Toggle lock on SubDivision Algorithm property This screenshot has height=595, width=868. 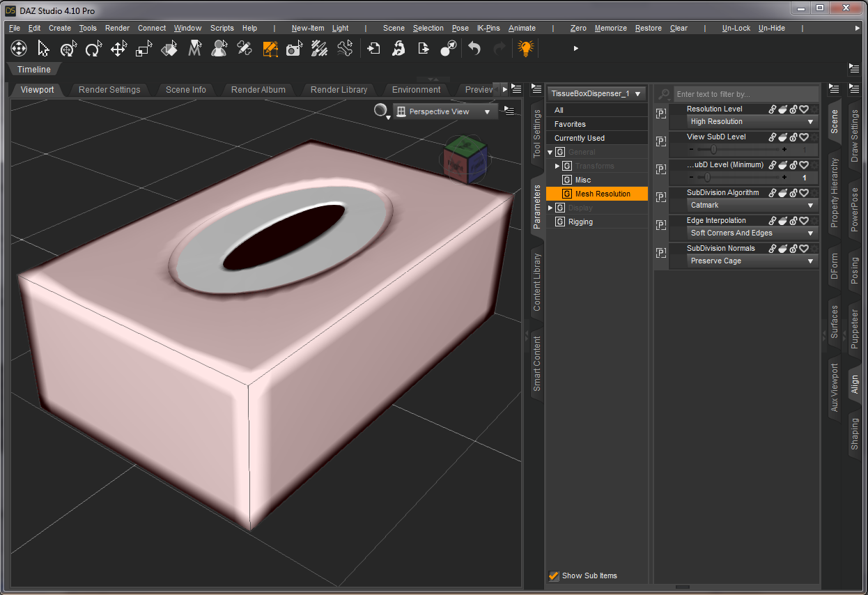pos(793,193)
